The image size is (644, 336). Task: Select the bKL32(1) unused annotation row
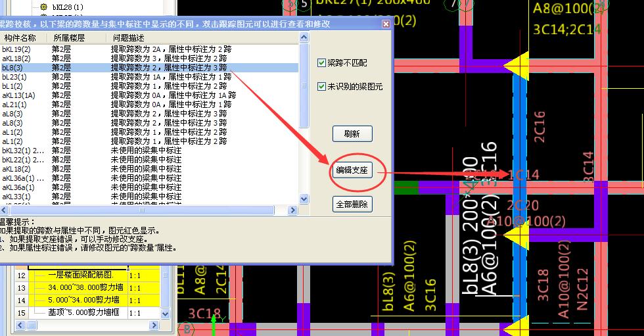pos(150,151)
